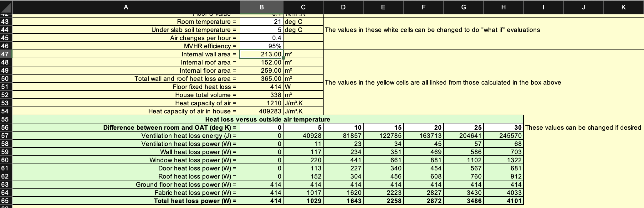Click the Ventilation heat loss energy 245570 cell
Viewport: 644px width, 208px height.
(503, 136)
